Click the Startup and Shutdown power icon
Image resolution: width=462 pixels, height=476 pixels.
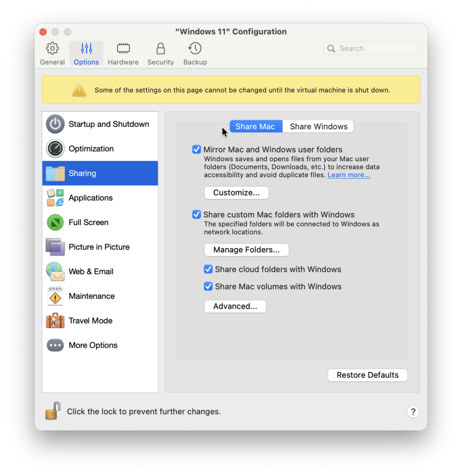click(55, 124)
